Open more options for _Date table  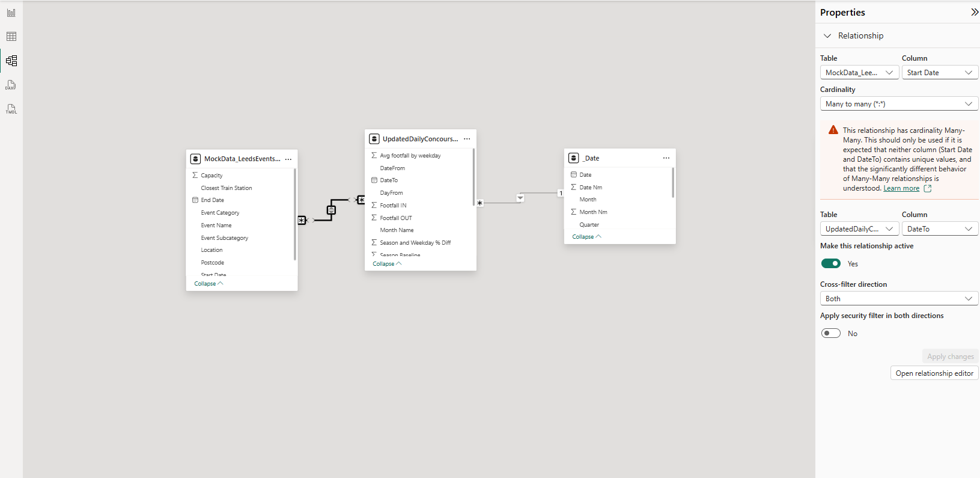[666, 158]
